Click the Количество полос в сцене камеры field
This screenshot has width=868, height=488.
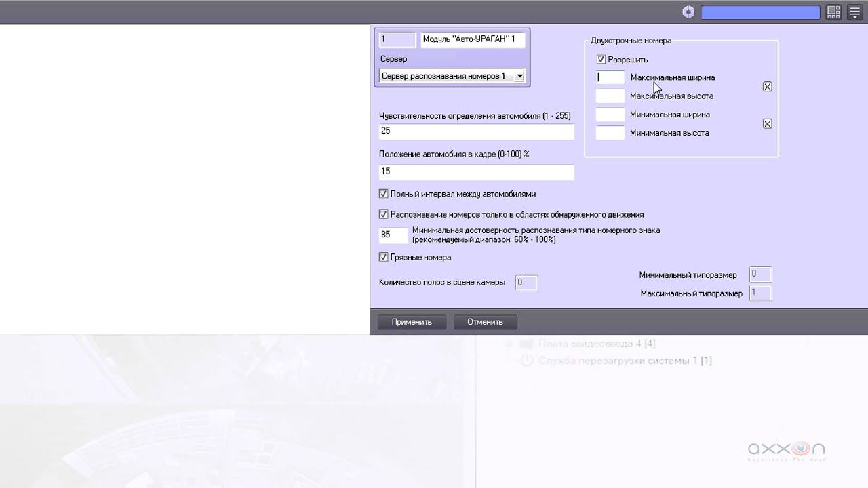point(527,283)
